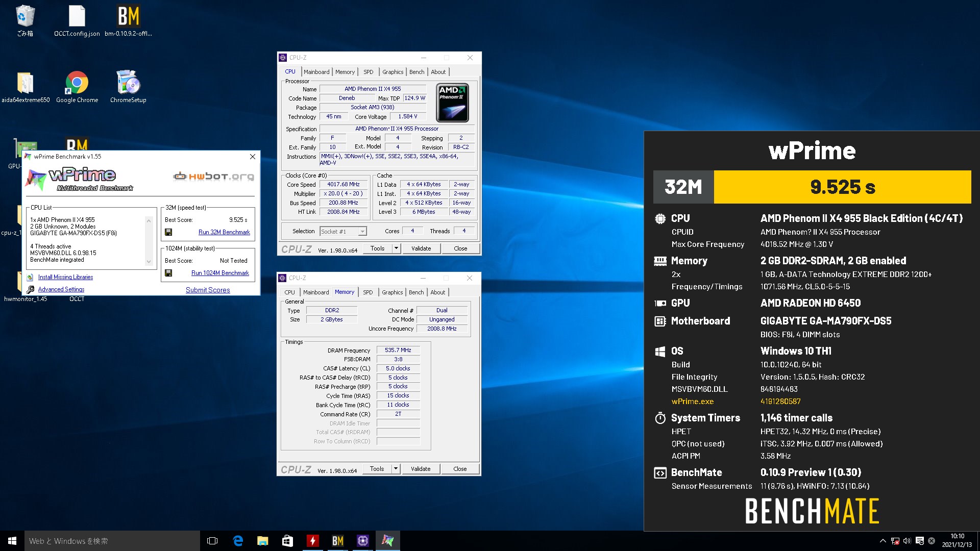
Task: Click Validate in the top CPU-Z window
Action: coord(421,248)
